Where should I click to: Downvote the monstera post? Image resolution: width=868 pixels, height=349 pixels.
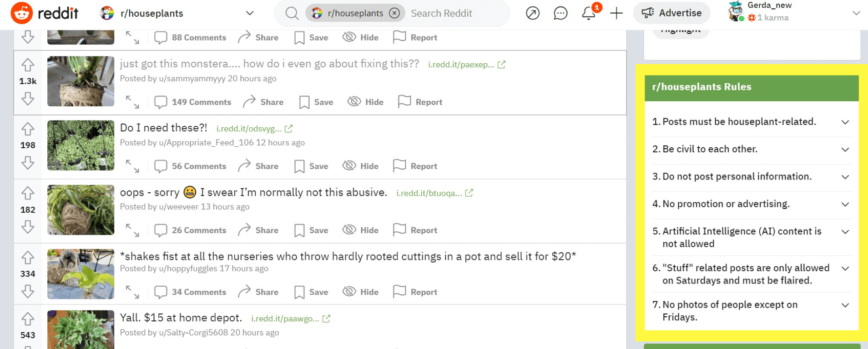pyautogui.click(x=28, y=99)
